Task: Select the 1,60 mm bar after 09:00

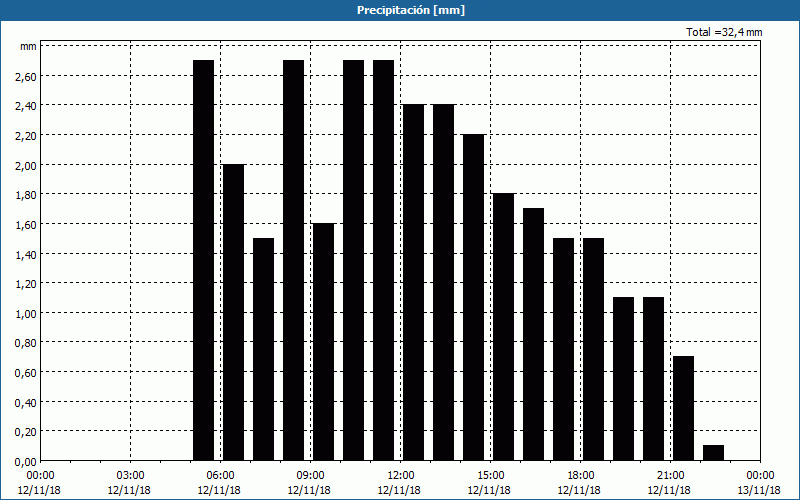Action: [x=323, y=342]
